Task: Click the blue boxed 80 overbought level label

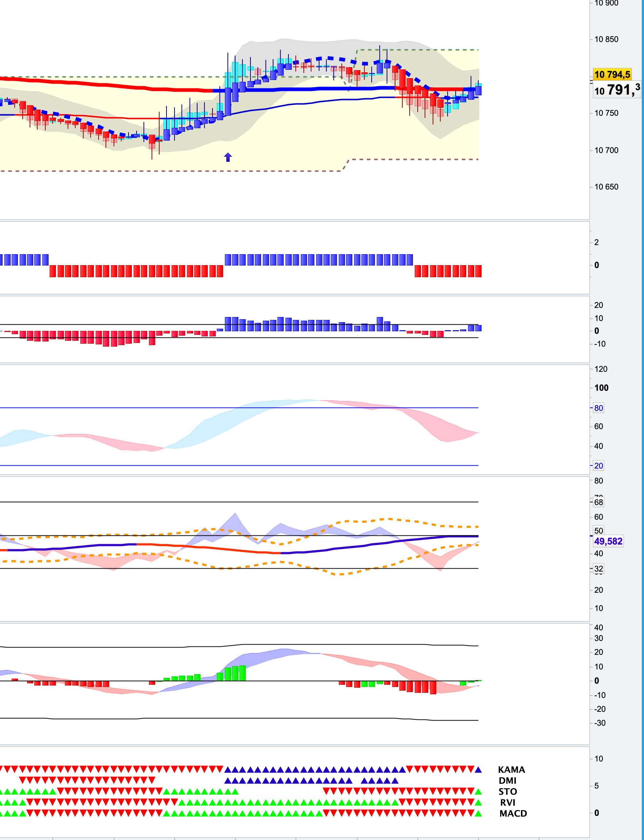Action: pos(598,408)
